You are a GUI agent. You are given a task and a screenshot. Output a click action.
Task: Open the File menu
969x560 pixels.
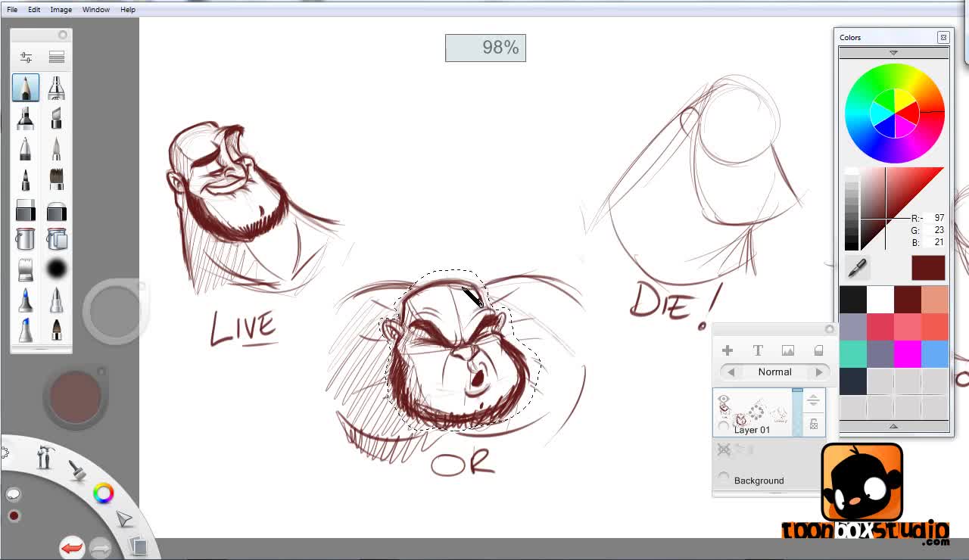(x=12, y=10)
